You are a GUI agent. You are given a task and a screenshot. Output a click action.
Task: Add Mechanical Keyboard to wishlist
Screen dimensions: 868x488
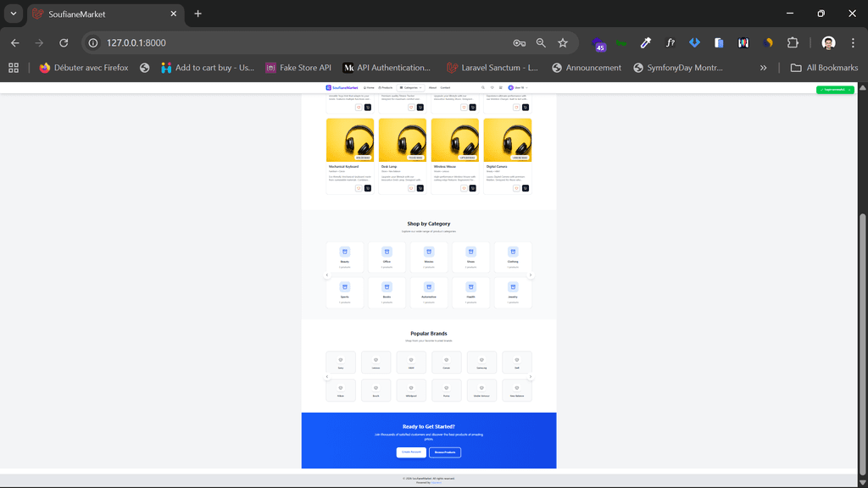(x=359, y=188)
